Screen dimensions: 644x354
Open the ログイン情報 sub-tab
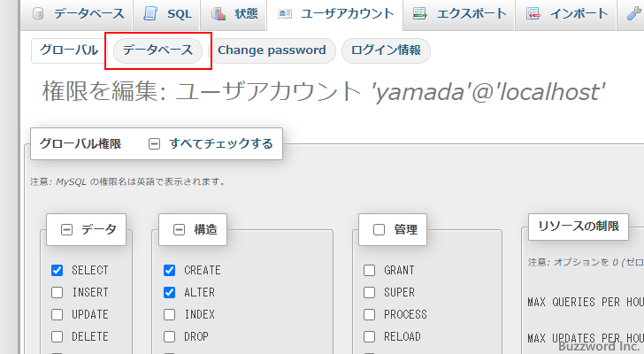386,50
